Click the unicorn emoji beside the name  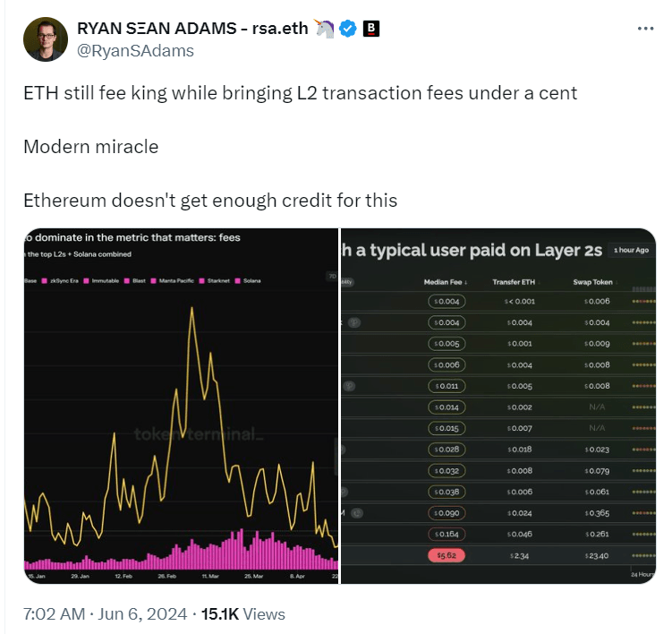coord(324,30)
